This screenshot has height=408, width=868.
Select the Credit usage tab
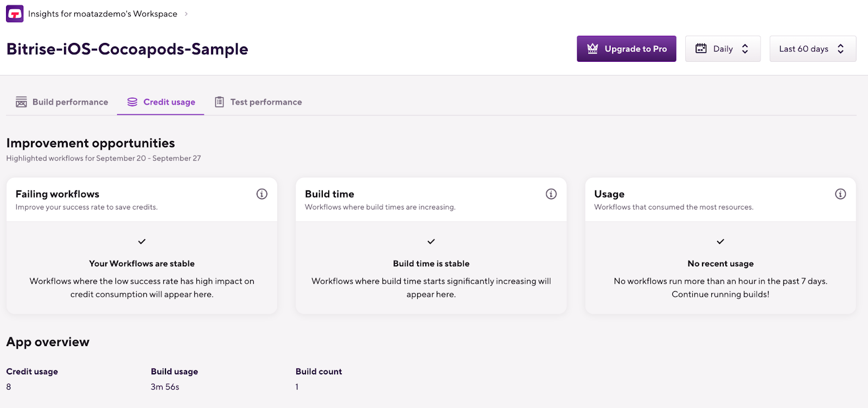point(161,102)
